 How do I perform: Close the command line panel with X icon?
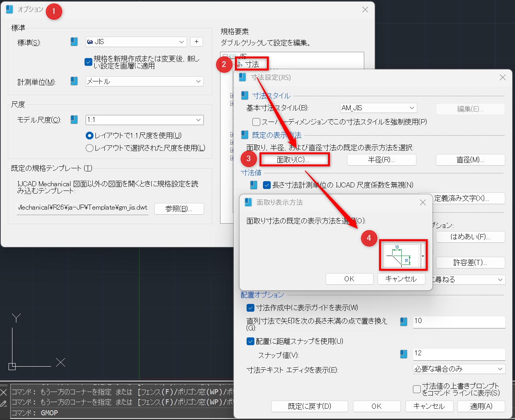pos(4,392)
